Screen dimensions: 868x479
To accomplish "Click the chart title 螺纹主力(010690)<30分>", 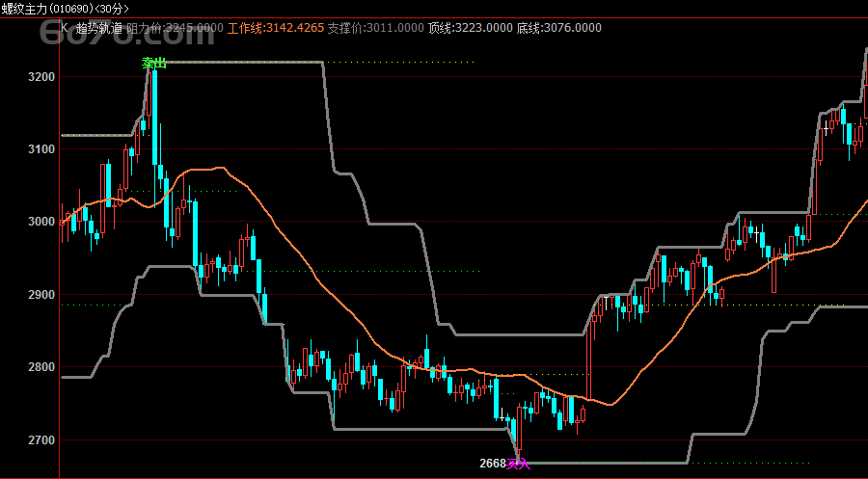I will 65,8.
